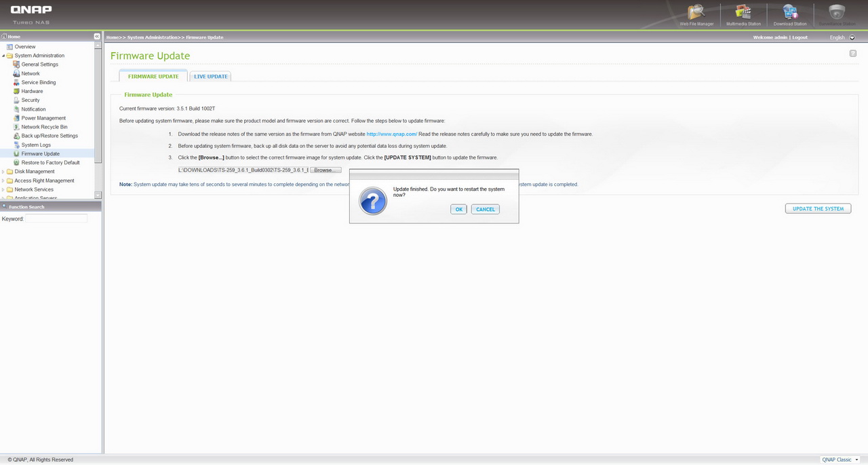Open Back up/Restore Settings
The height and width of the screenshot is (465, 868).
tap(50, 136)
